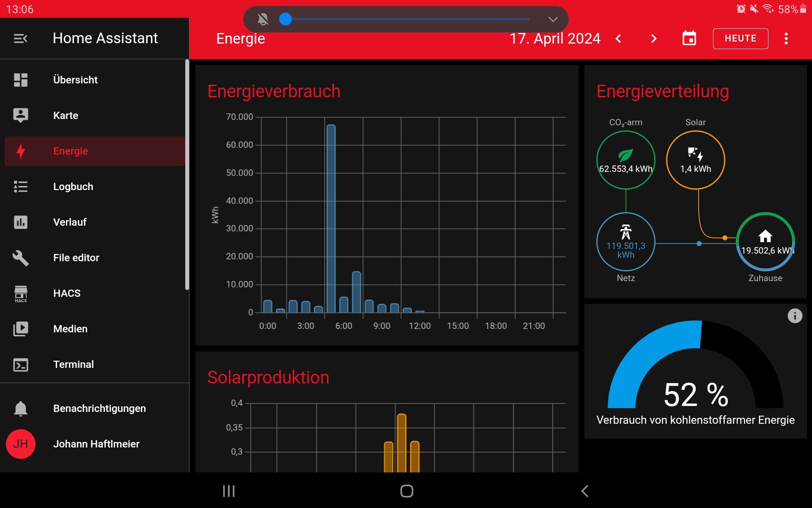Click the Netz grid circle
This screenshot has height=508, width=812.
point(625,242)
